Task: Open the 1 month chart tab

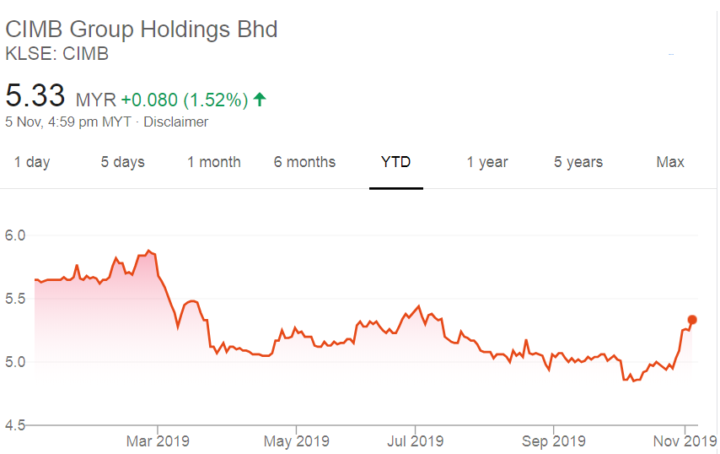Action: pyautogui.click(x=214, y=162)
